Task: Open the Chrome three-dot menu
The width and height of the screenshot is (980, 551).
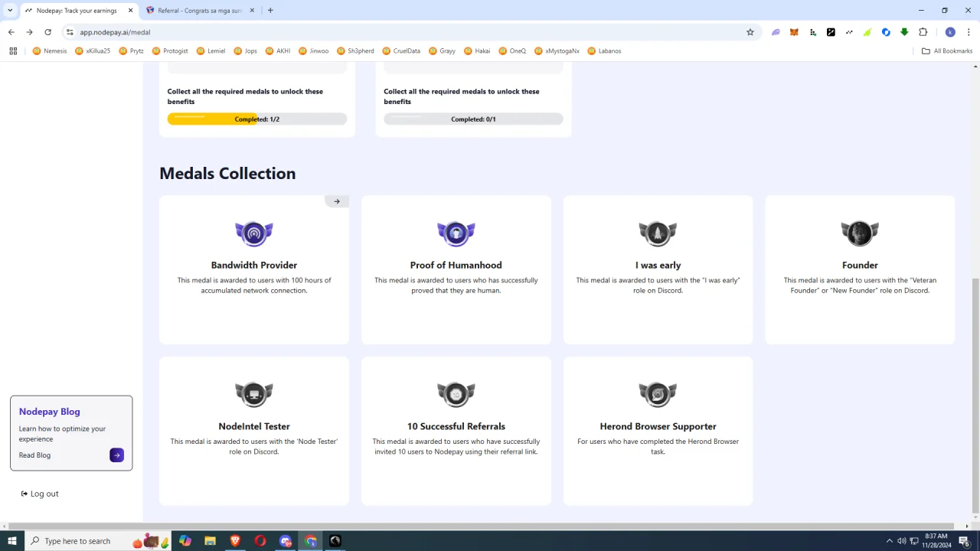Action: (x=969, y=32)
